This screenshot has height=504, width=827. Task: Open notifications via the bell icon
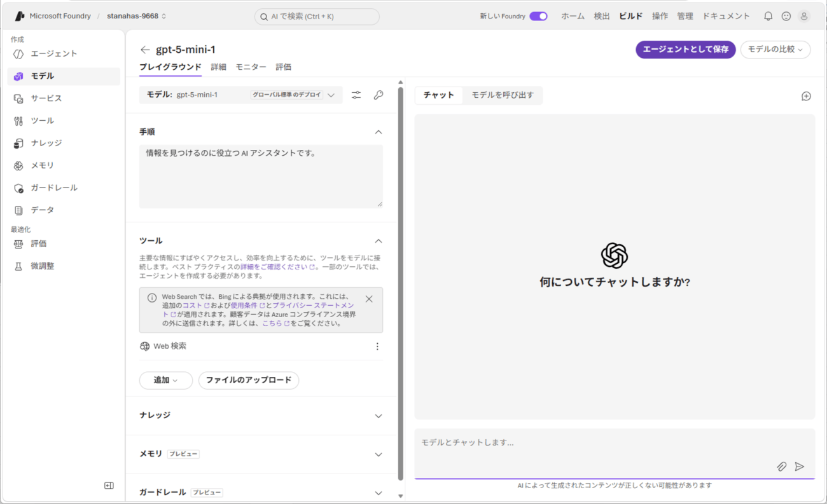coord(768,16)
